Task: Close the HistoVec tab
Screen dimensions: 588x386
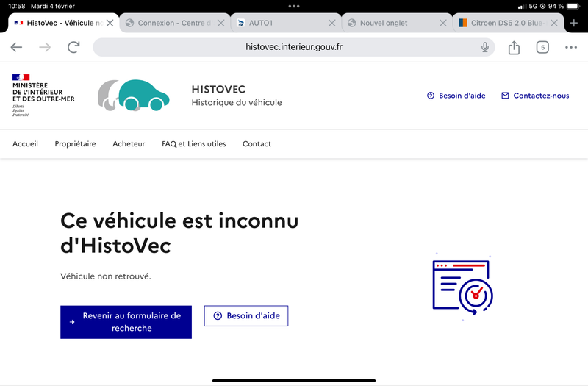Action: click(110, 23)
